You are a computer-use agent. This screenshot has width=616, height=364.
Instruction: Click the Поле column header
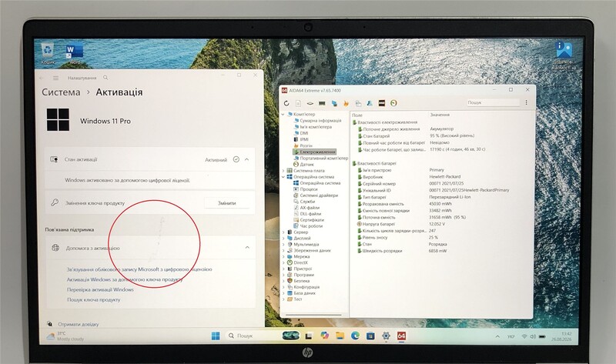(x=357, y=115)
